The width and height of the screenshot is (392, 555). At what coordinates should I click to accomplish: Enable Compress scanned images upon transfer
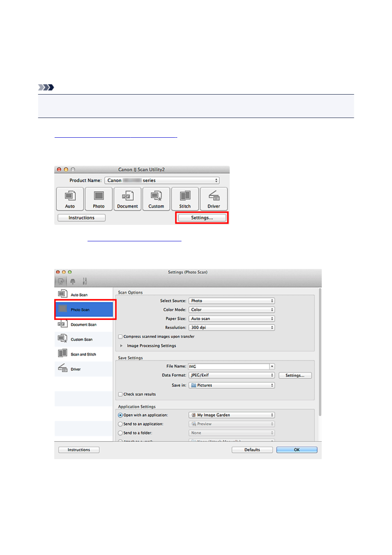coord(120,337)
